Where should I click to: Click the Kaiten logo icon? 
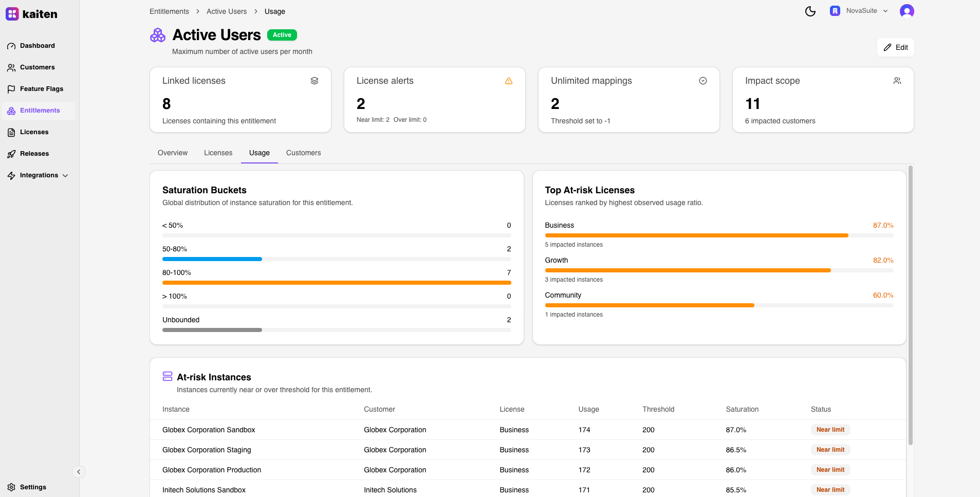pos(12,14)
